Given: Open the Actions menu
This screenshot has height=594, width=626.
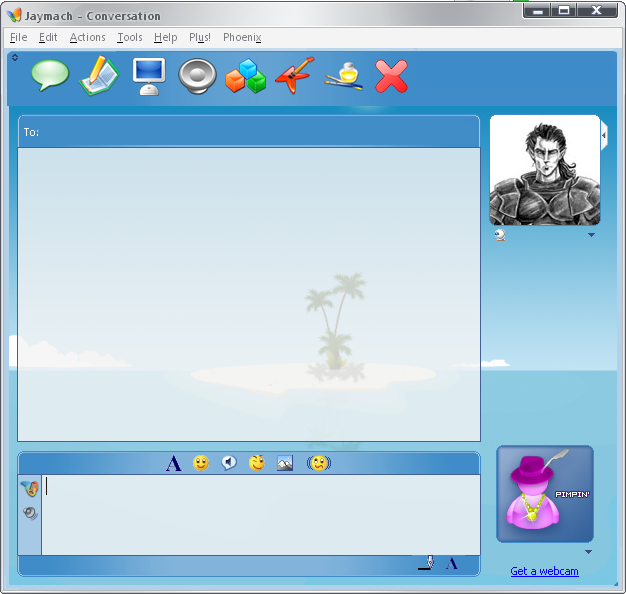Looking at the screenshot, I should tap(87, 37).
